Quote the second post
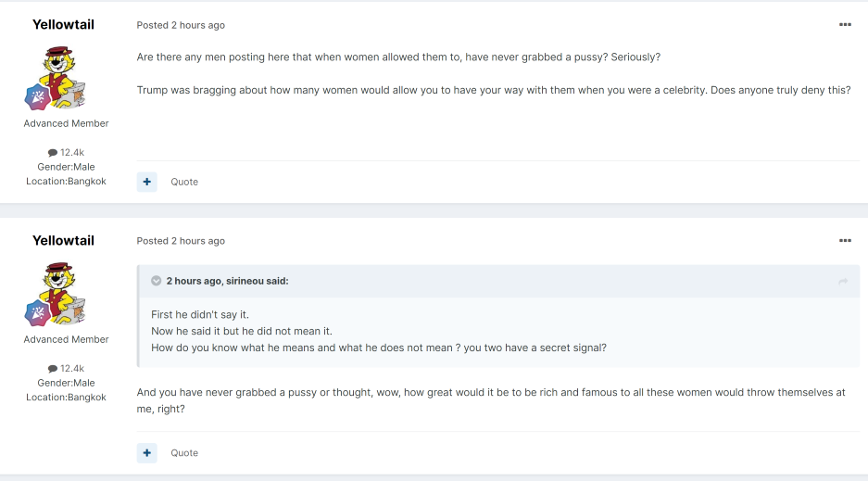The height and width of the screenshot is (481, 868). [184, 453]
